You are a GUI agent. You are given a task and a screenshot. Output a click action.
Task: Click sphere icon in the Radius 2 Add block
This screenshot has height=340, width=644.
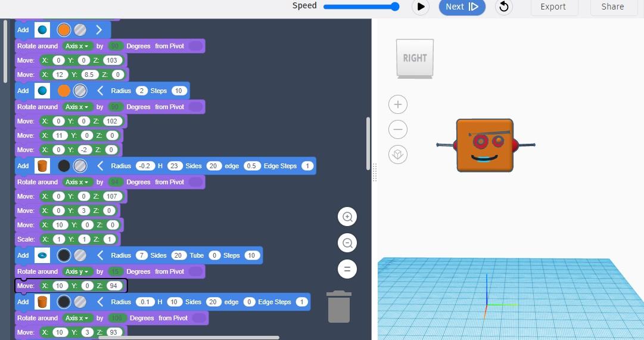tap(42, 91)
